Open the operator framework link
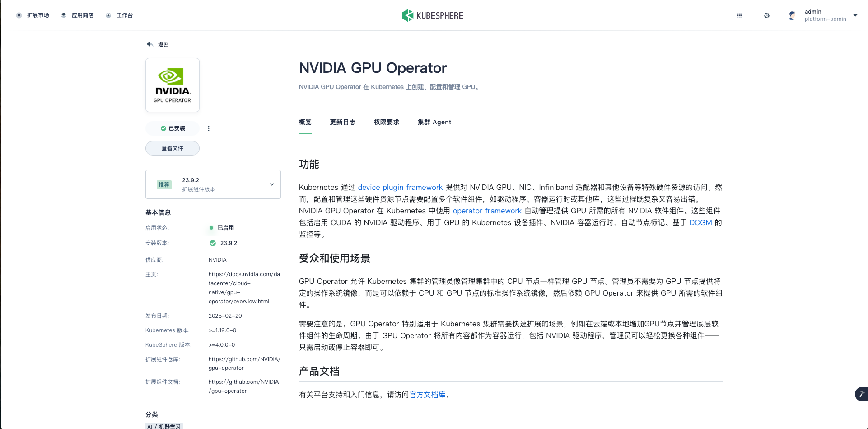The image size is (868, 429). tap(487, 211)
